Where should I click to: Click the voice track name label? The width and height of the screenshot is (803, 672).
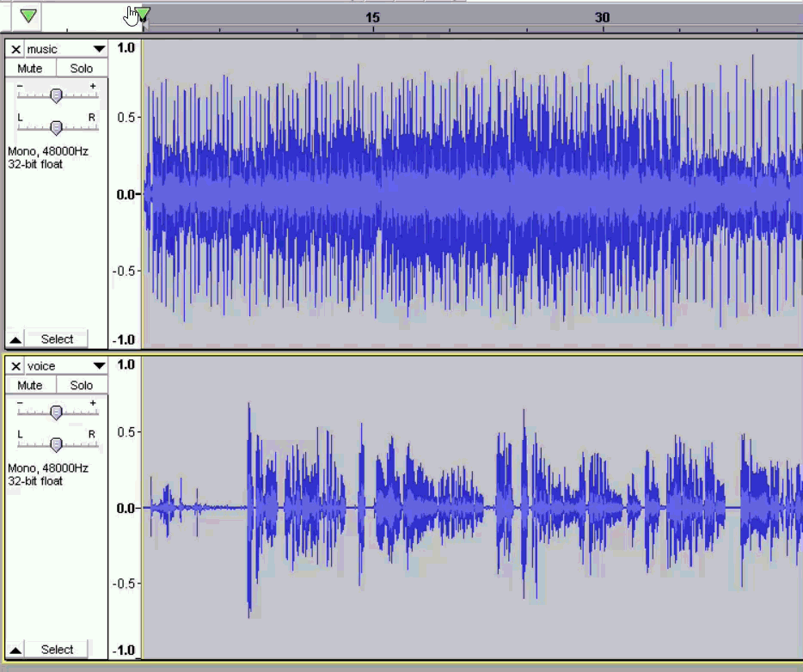(x=41, y=366)
